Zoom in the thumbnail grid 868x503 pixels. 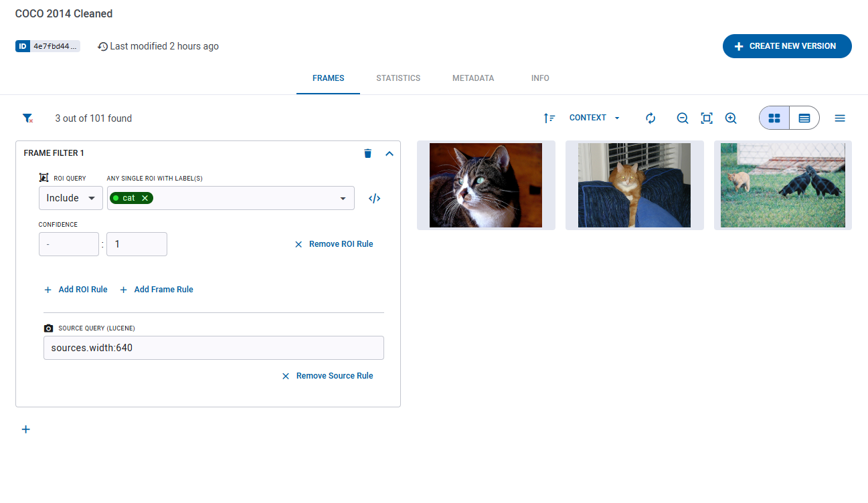click(x=731, y=118)
